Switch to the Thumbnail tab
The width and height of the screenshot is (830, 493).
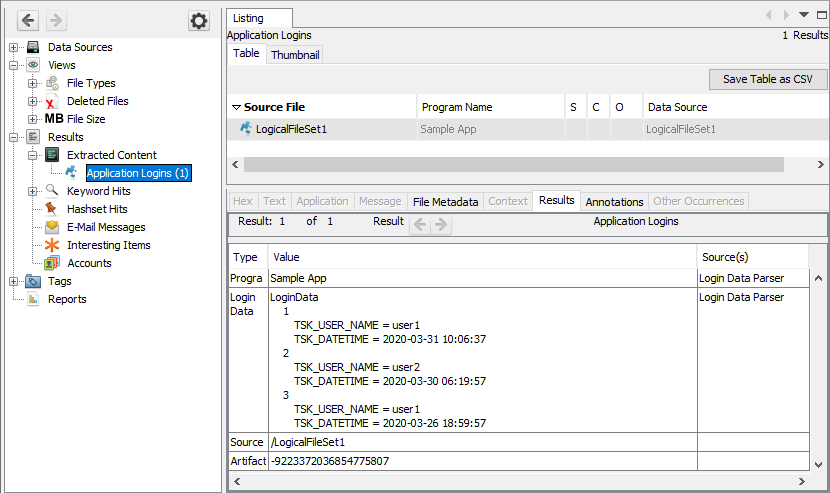click(294, 55)
